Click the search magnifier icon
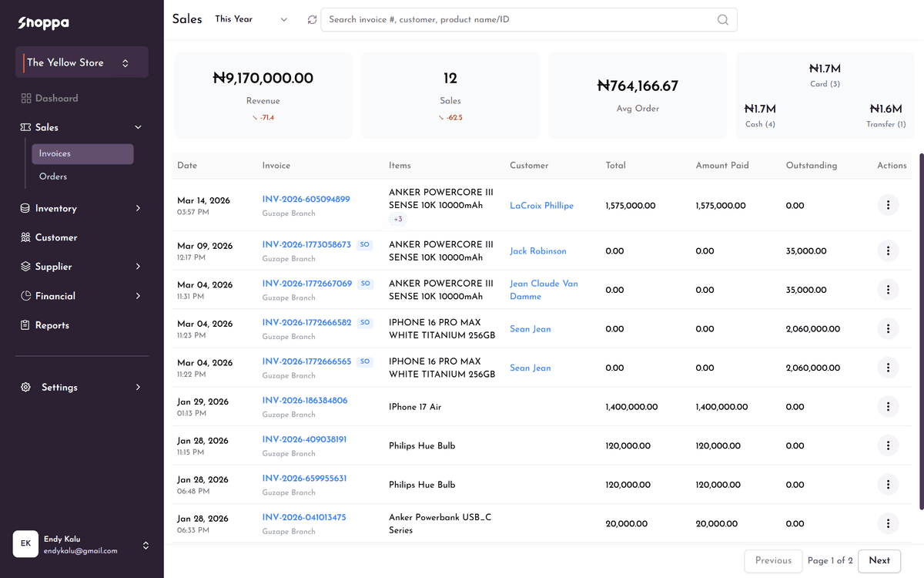924x578 pixels. point(722,19)
